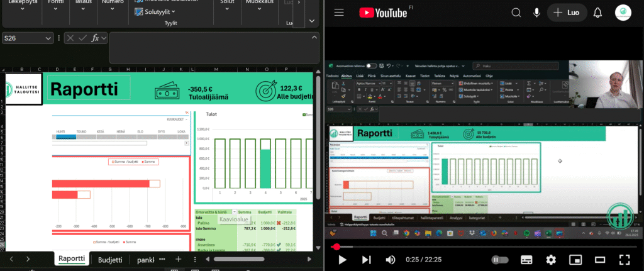The image size is (644, 271).
Task: Open YouTube notifications bell
Action: (597, 13)
